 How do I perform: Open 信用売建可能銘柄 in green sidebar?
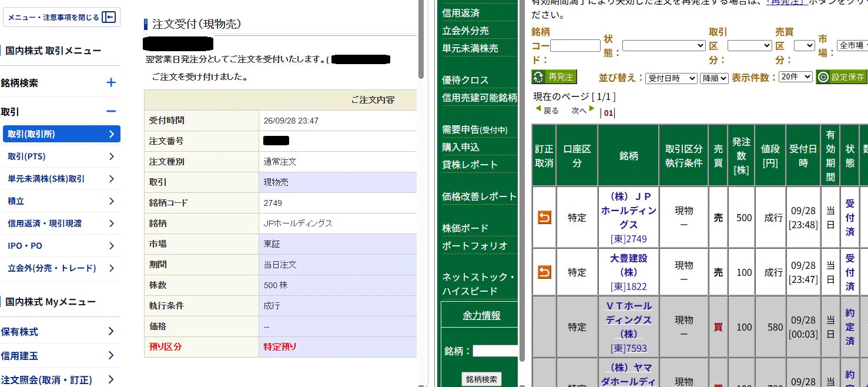tap(480, 98)
